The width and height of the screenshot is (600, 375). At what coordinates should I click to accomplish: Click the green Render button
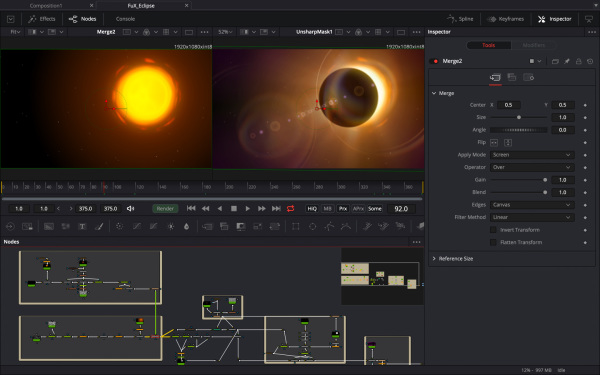165,209
